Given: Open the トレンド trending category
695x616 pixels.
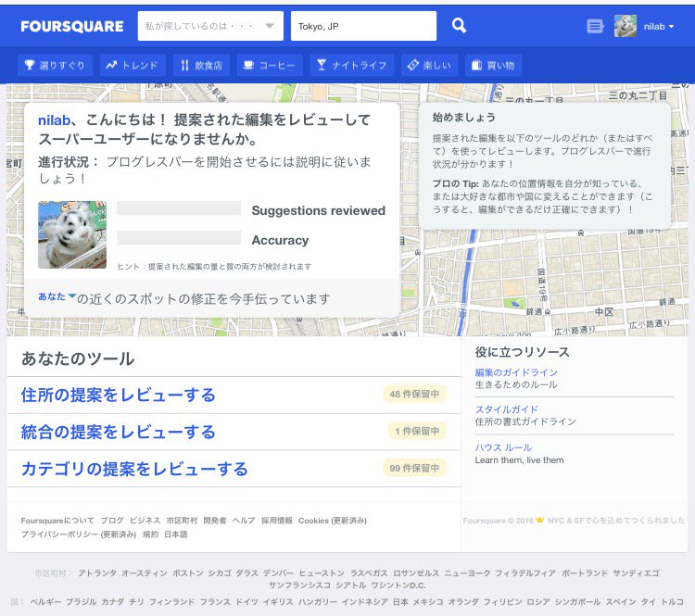Looking at the screenshot, I should [x=133, y=65].
